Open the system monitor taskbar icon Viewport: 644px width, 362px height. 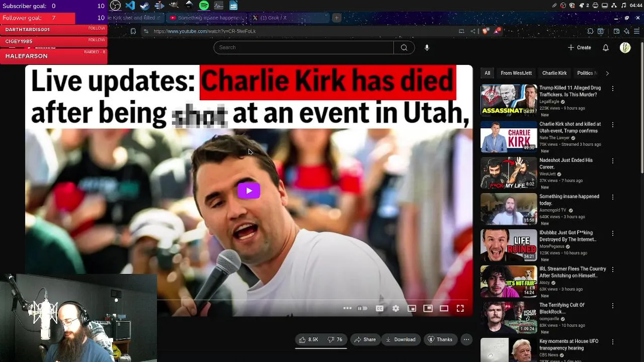click(218, 6)
